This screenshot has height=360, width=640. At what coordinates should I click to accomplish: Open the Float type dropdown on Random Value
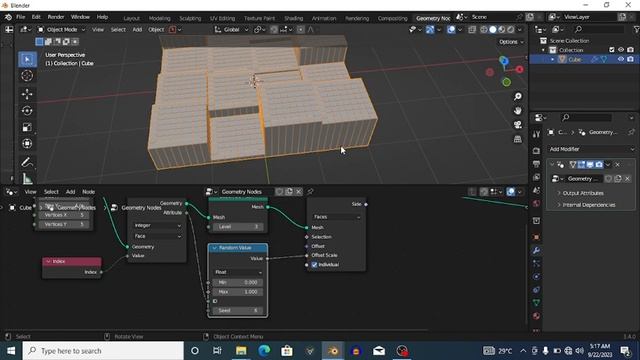click(x=238, y=272)
